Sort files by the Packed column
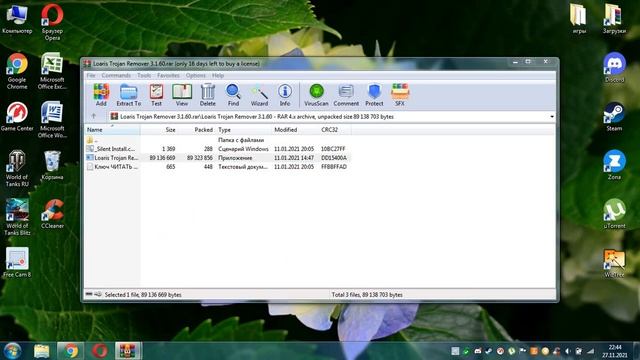This screenshot has width=640, height=360. pyautogui.click(x=197, y=130)
